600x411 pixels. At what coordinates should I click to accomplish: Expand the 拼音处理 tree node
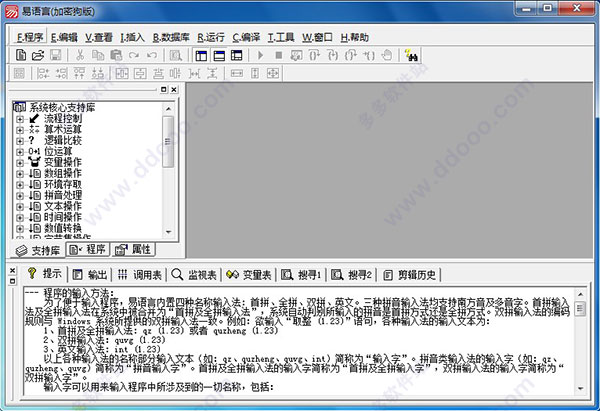point(20,196)
